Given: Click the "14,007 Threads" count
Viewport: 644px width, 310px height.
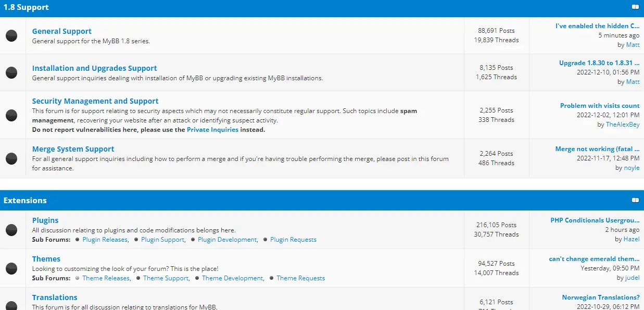Looking at the screenshot, I should point(497,273).
